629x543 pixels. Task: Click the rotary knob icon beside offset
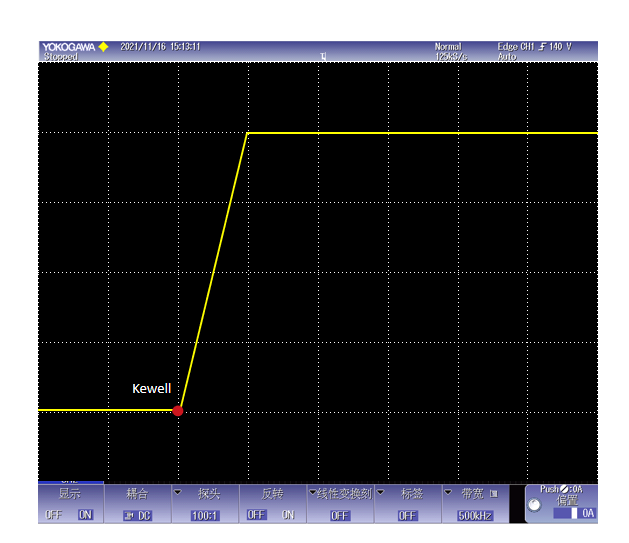click(534, 505)
